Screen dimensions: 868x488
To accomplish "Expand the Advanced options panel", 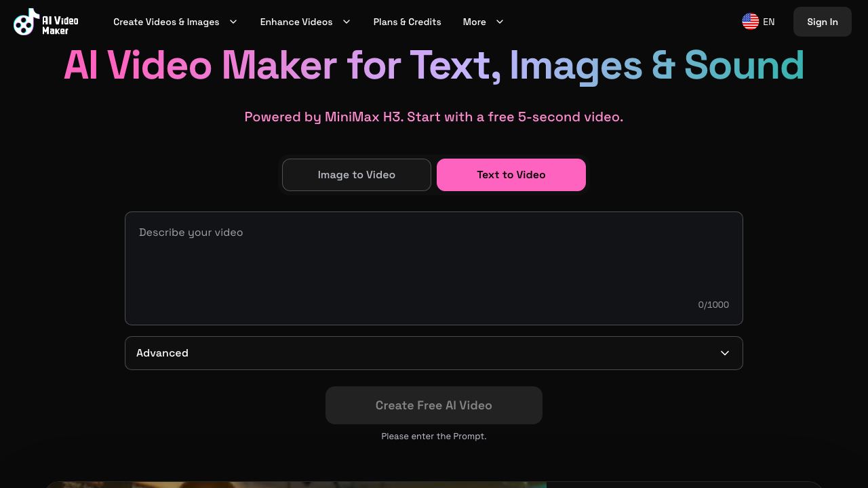I will click(x=434, y=353).
